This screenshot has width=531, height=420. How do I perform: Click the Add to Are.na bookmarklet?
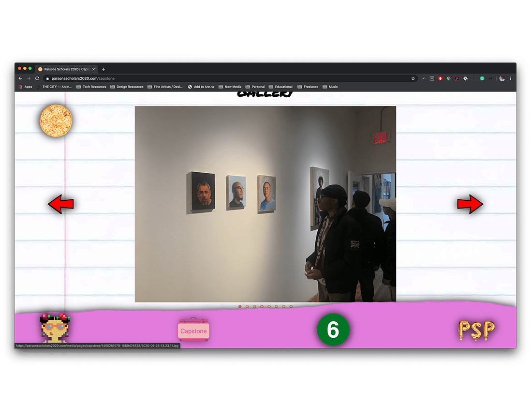point(201,87)
